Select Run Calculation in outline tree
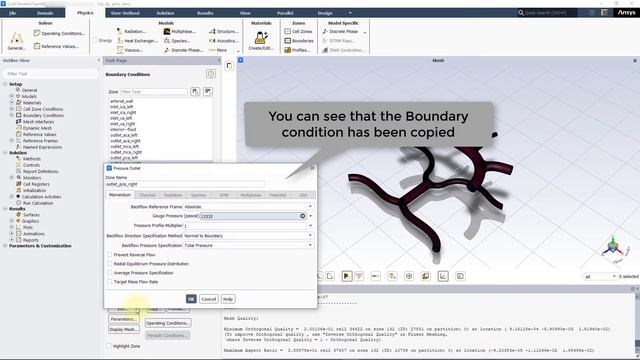The image size is (640, 360). pyautogui.click(x=38, y=203)
